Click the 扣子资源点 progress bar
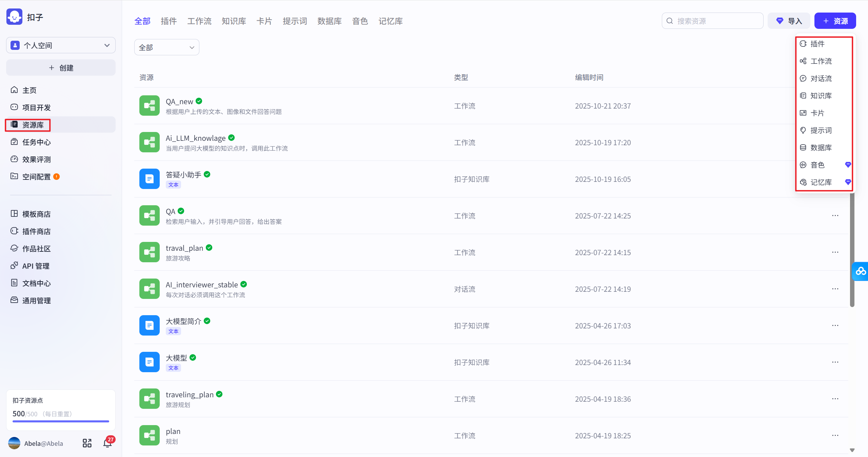This screenshot has height=457, width=868. click(x=61, y=421)
